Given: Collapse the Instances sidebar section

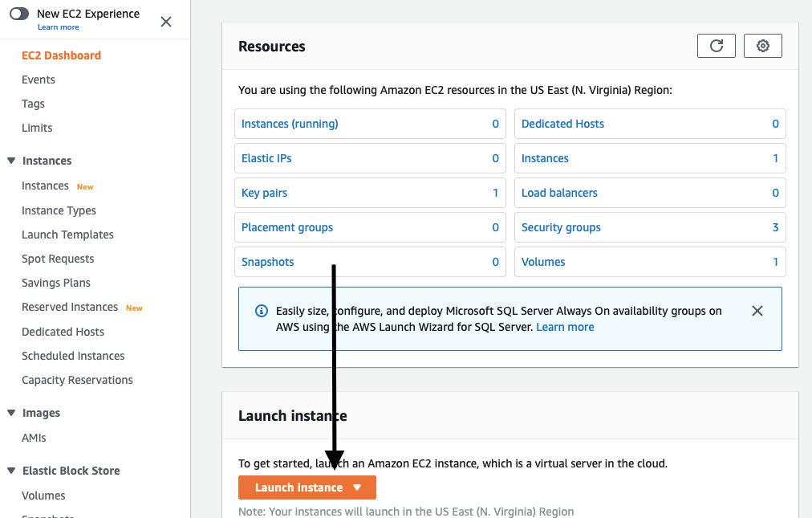Looking at the screenshot, I should [11, 161].
